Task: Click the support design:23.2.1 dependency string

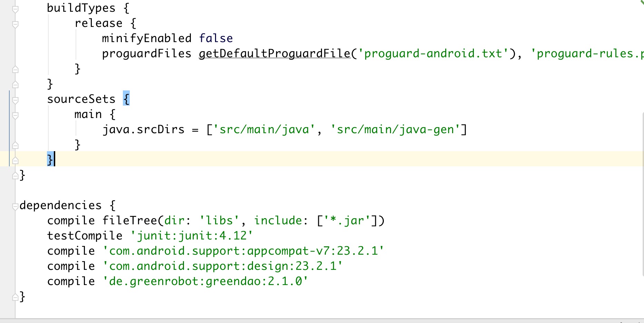Action: coord(223,266)
